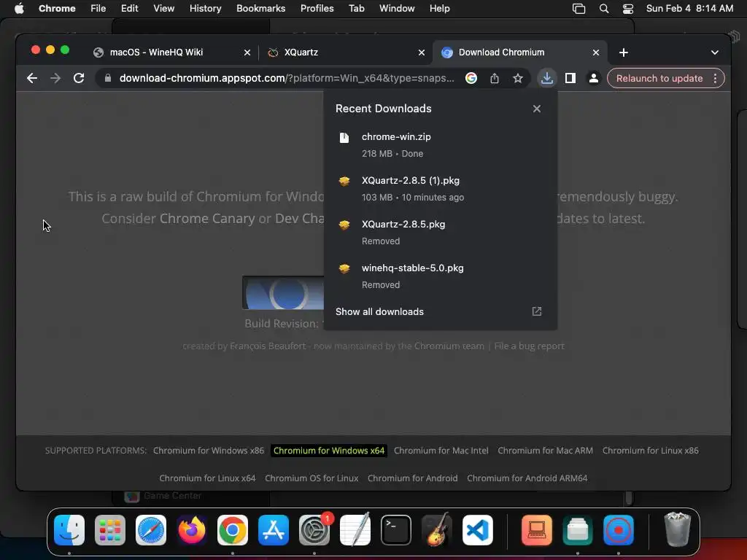Click Show all downloads
This screenshot has height=560, width=747.
(379, 311)
